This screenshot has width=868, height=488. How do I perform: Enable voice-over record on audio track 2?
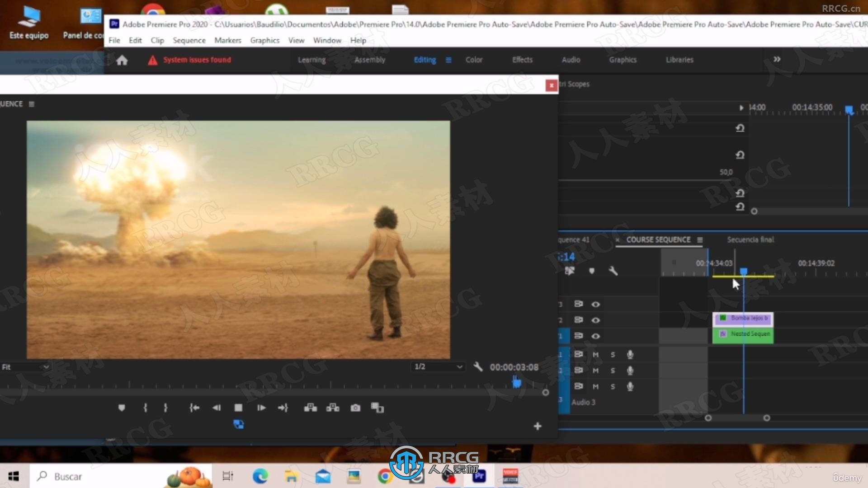(x=630, y=371)
